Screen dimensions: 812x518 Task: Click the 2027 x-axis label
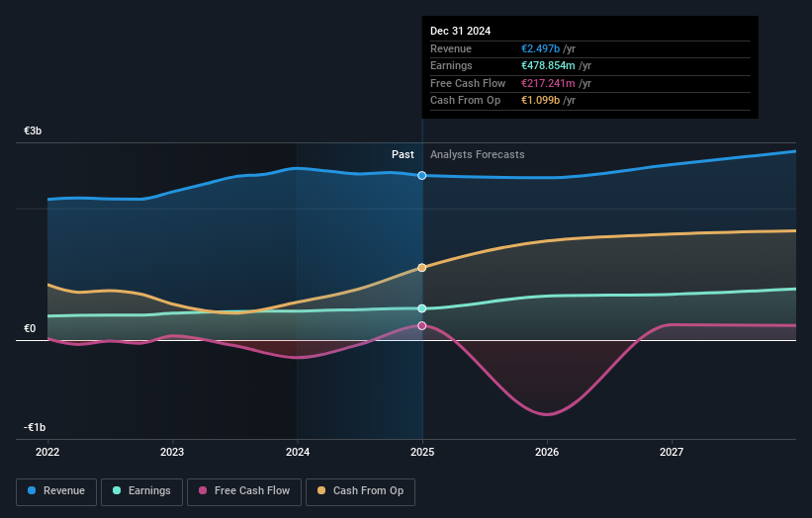pos(672,452)
